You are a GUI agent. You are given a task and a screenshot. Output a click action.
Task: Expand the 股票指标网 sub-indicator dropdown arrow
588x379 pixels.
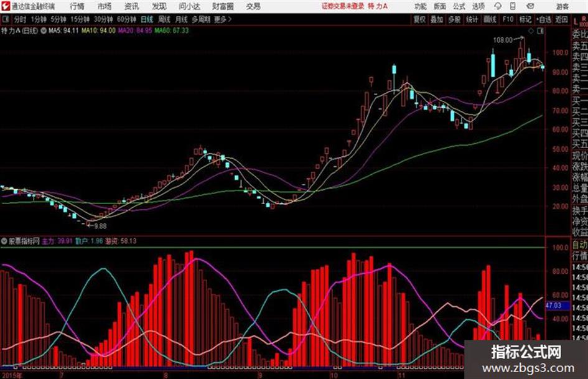point(4,241)
